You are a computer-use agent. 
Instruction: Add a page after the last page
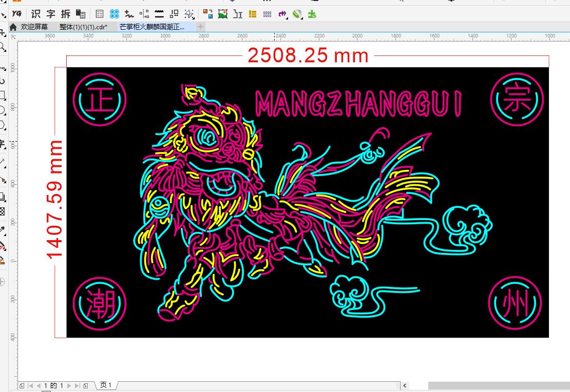[x=86, y=385]
